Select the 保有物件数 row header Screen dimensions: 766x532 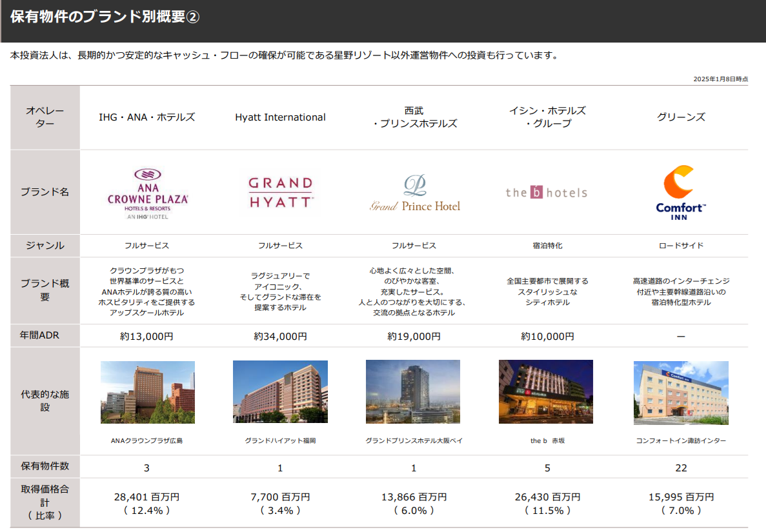[x=45, y=466]
